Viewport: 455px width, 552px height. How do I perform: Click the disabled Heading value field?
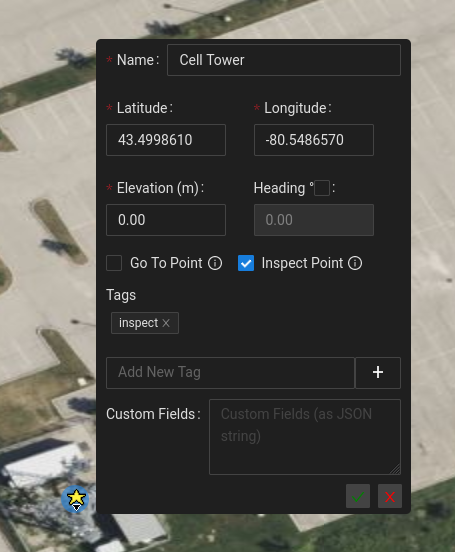(314, 220)
